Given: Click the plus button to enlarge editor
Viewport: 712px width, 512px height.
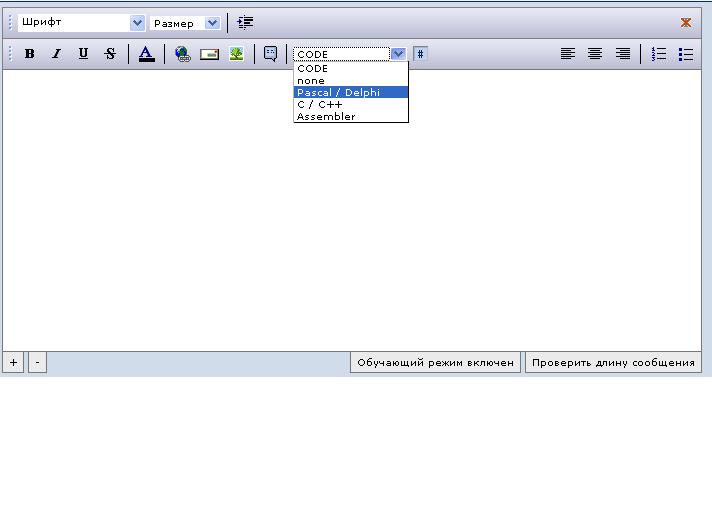Looking at the screenshot, I should (13, 363).
